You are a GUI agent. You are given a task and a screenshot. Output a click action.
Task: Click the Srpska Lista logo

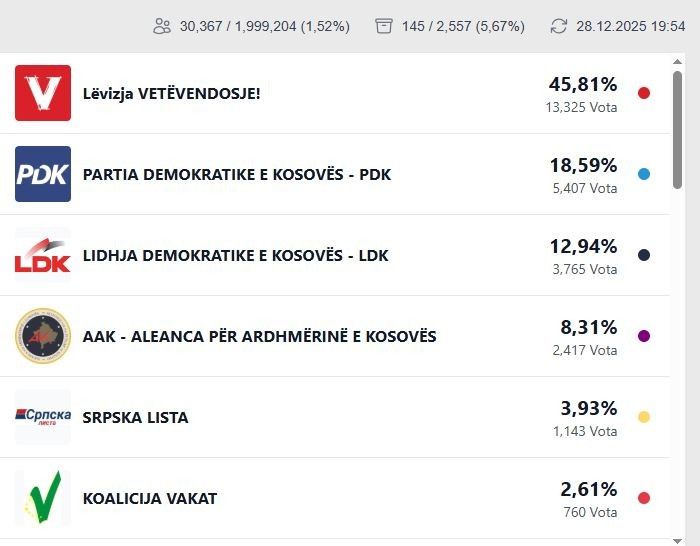tap(43, 417)
